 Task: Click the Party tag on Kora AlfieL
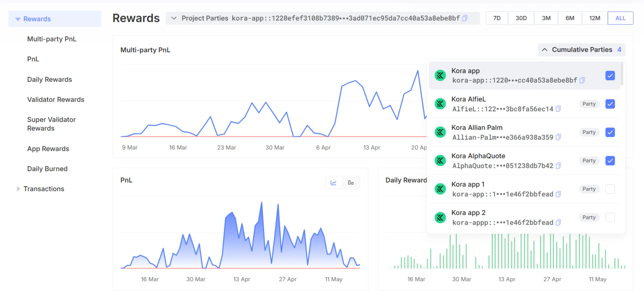click(x=589, y=104)
